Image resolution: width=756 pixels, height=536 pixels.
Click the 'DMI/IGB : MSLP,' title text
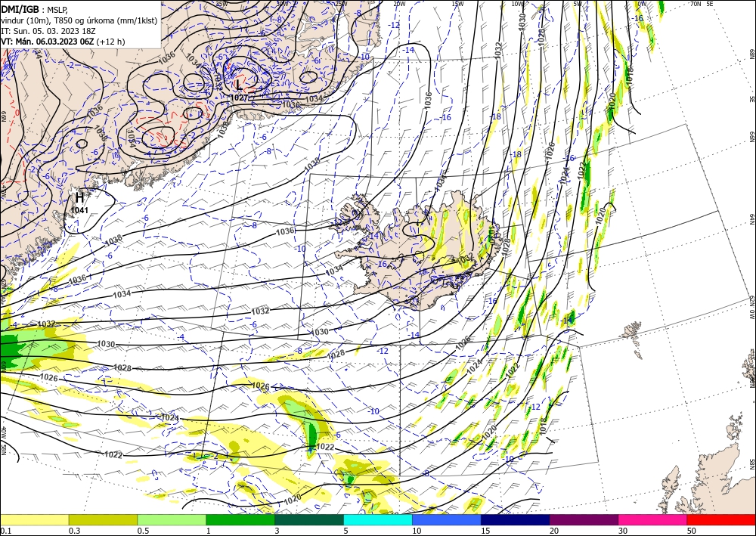tap(34, 8)
